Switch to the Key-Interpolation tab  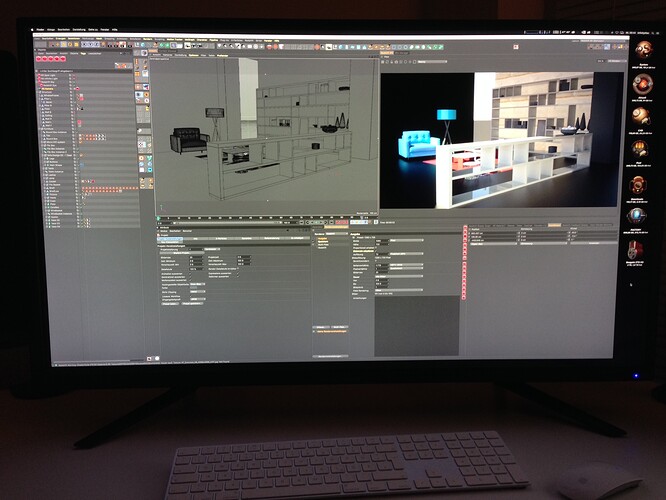click(x=170, y=242)
